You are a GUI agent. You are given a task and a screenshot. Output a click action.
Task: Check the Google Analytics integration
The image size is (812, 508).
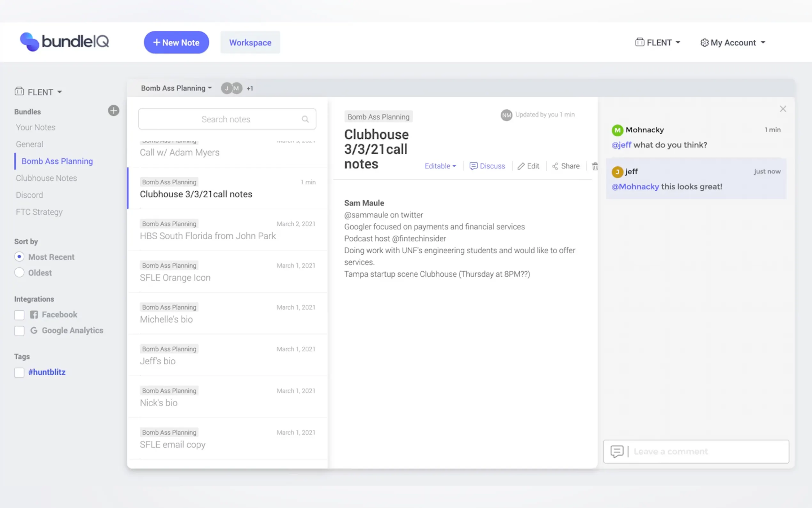pos(20,330)
